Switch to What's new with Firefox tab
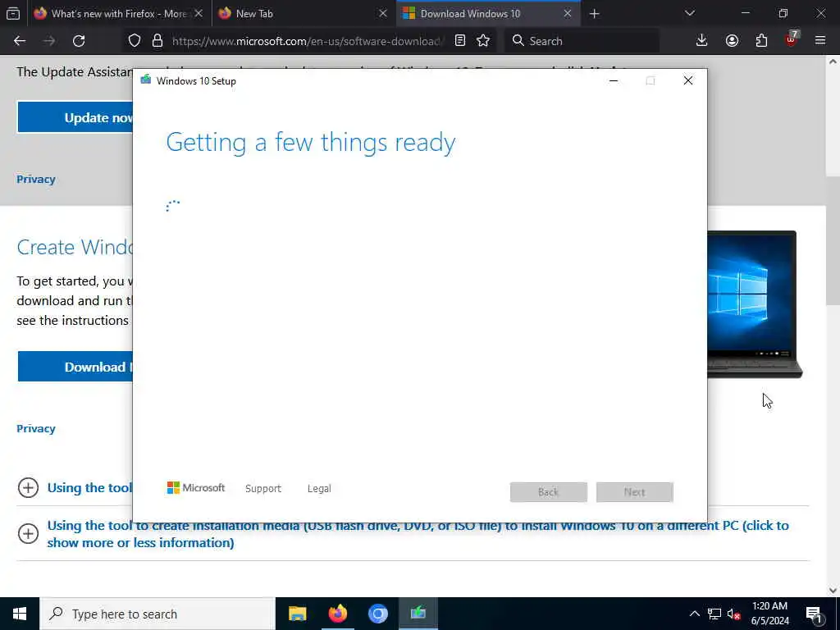840x630 pixels. pyautogui.click(x=119, y=13)
